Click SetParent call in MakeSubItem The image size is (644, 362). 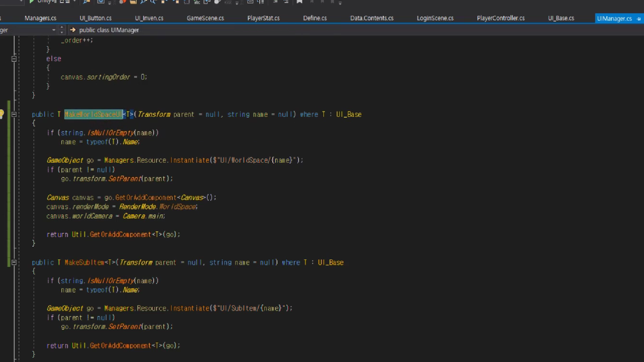pyautogui.click(x=124, y=327)
